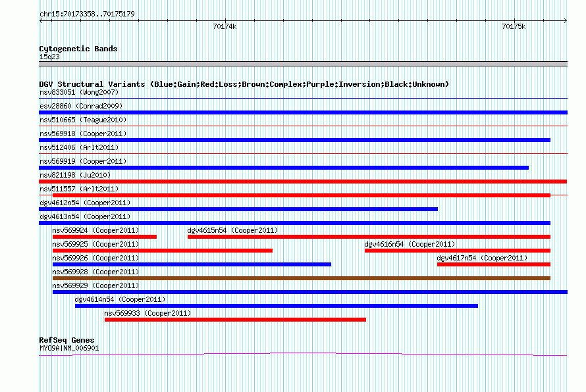The height and width of the screenshot is (392, 586).
Task: Select the nsv569929 blue gain bar
Action: click(310, 292)
